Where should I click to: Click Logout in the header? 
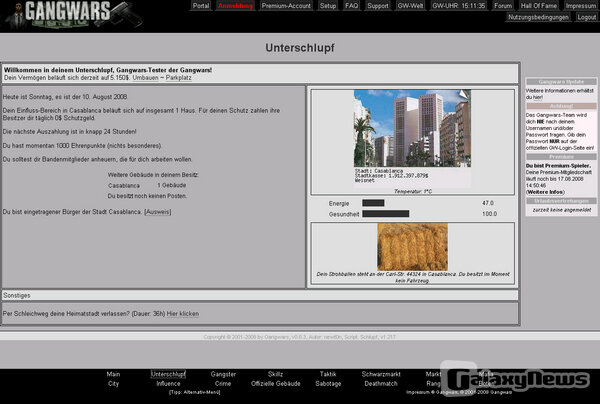point(586,17)
